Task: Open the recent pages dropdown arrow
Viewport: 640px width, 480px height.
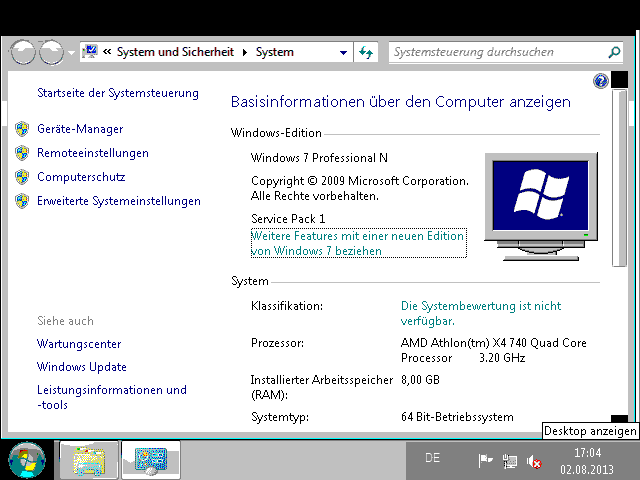Action: [x=71, y=53]
